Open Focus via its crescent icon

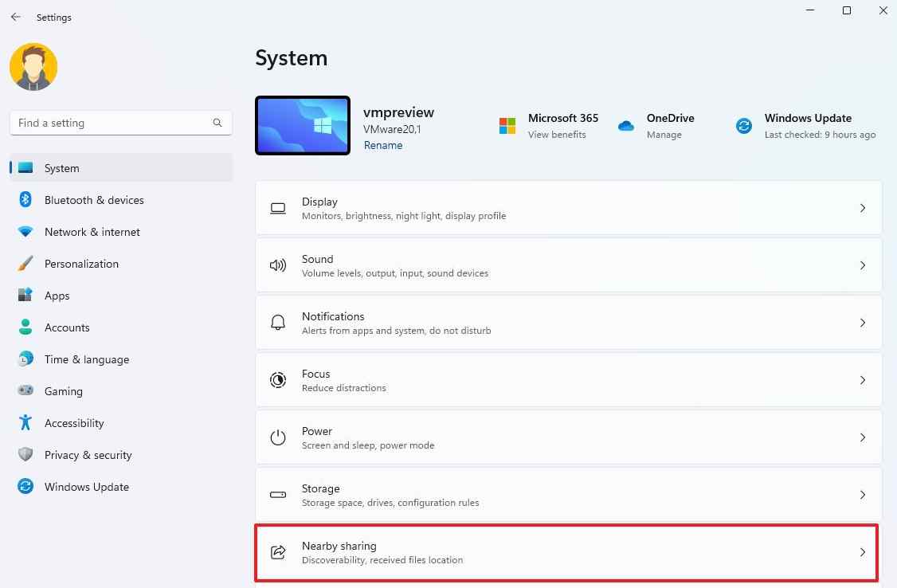(278, 380)
